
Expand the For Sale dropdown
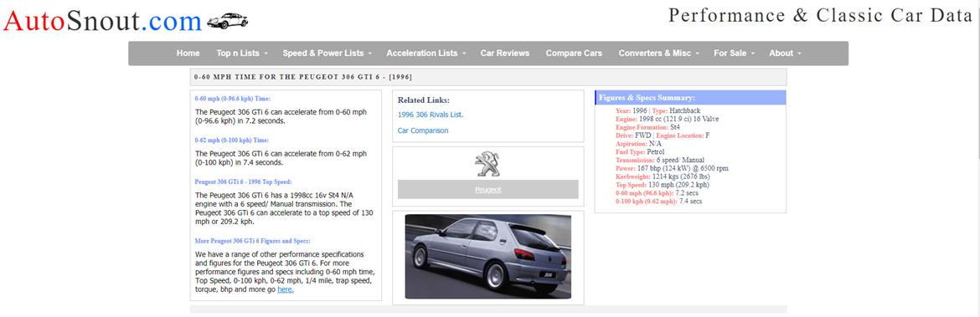point(735,53)
